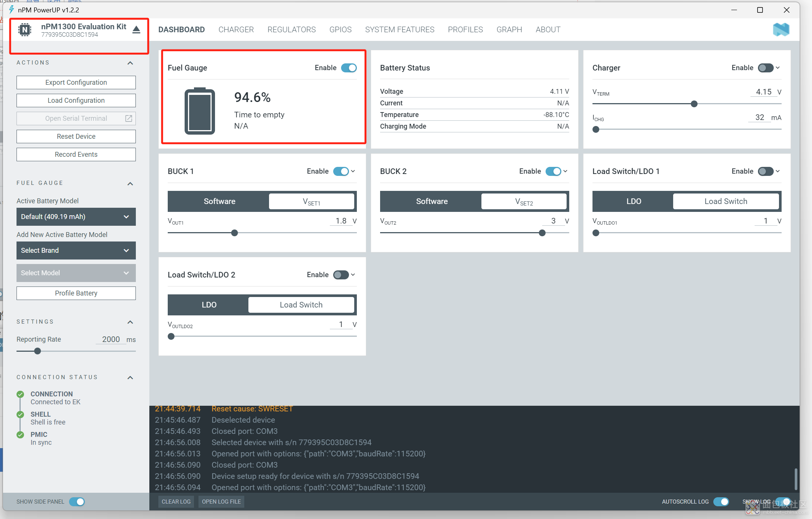Click the VTERM slider handle

(x=694, y=104)
